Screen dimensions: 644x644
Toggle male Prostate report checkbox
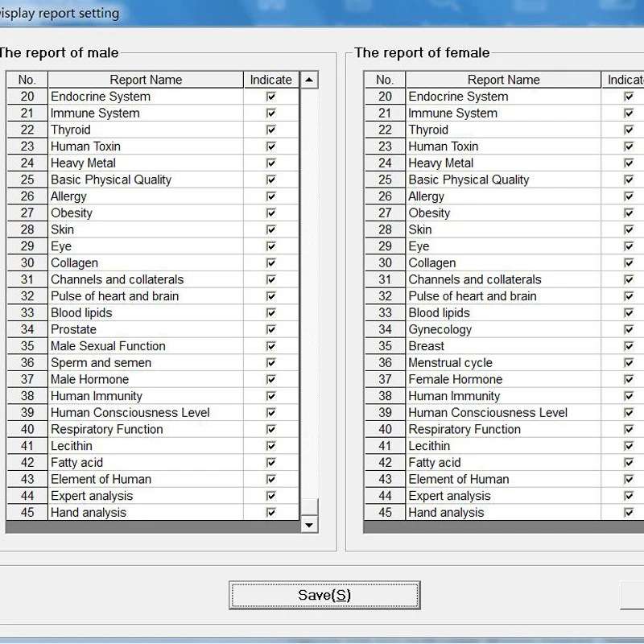pyautogui.click(x=270, y=329)
